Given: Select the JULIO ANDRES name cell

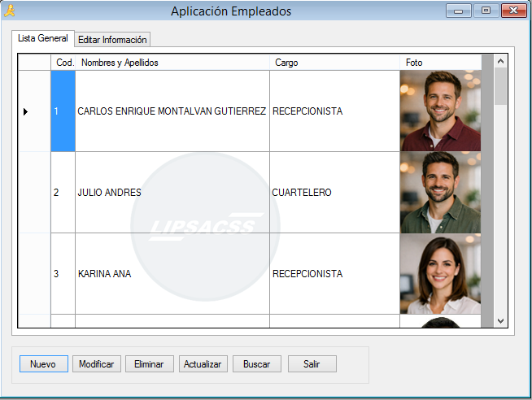Looking at the screenshot, I should click(172, 192).
